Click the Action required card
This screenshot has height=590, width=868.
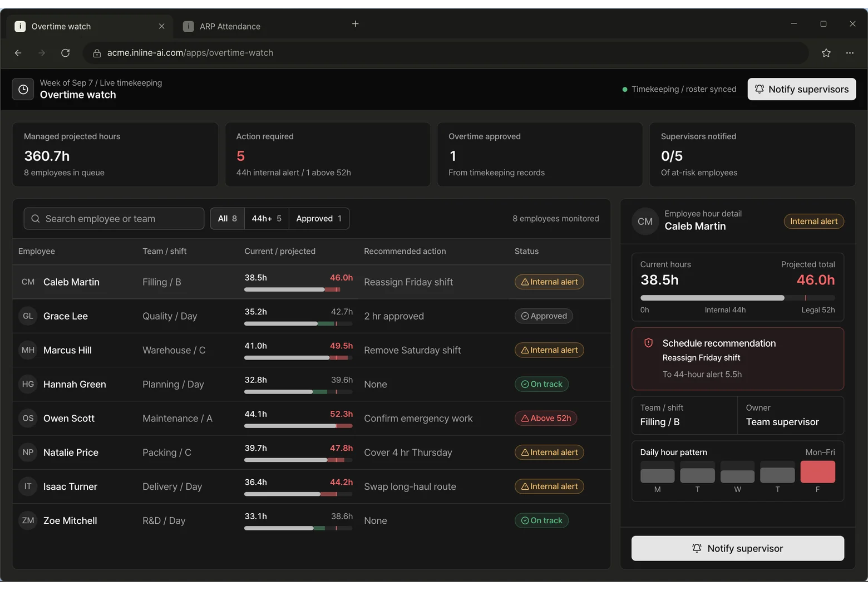coord(328,155)
